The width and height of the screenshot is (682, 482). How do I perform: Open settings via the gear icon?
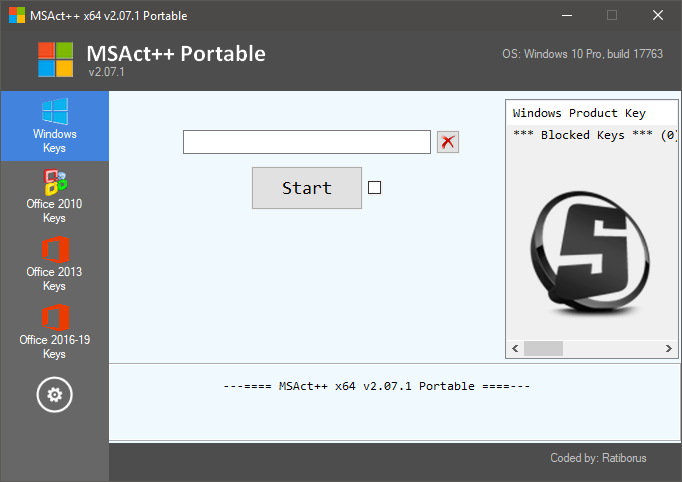click(x=54, y=395)
